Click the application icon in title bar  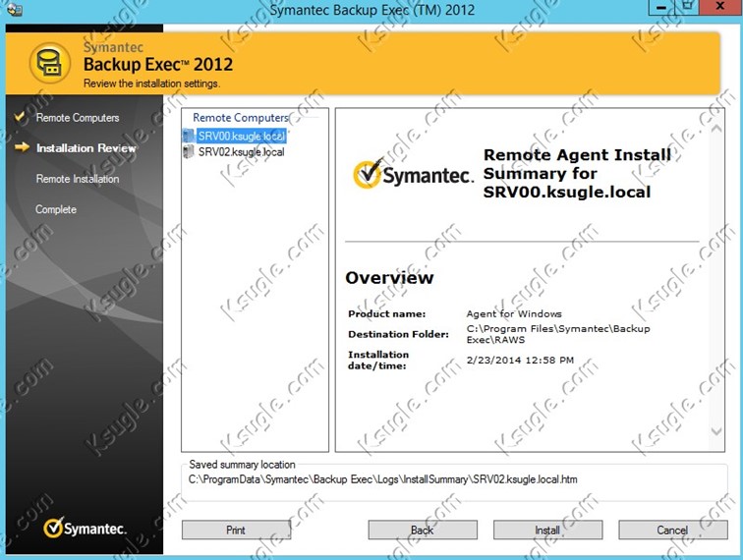click(x=15, y=9)
